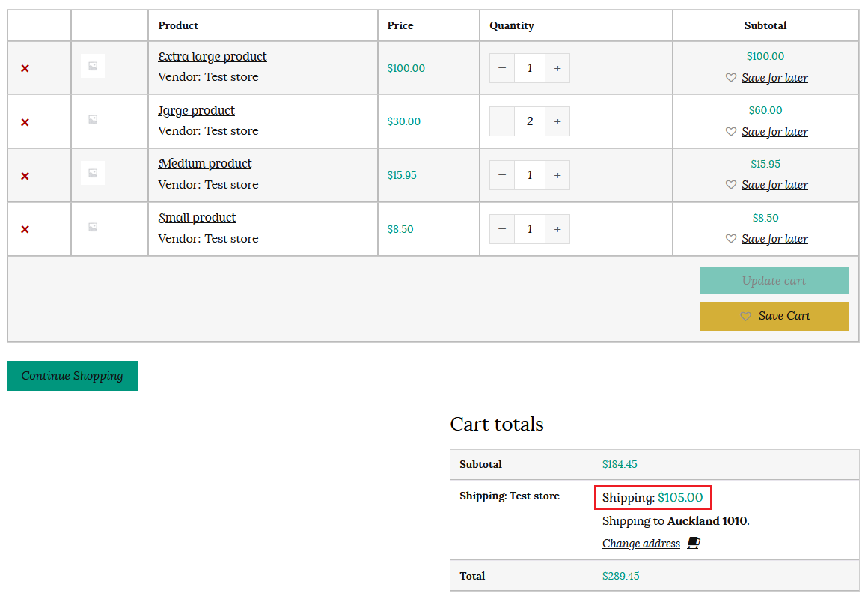Open Extra large product thumbnail image

click(x=93, y=66)
